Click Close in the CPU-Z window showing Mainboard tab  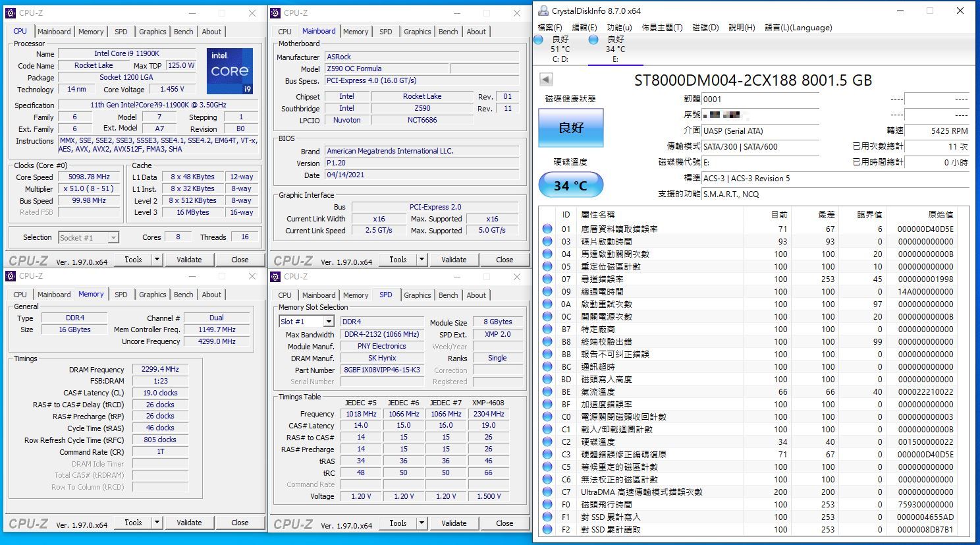pyautogui.click(x=504, y=260)
